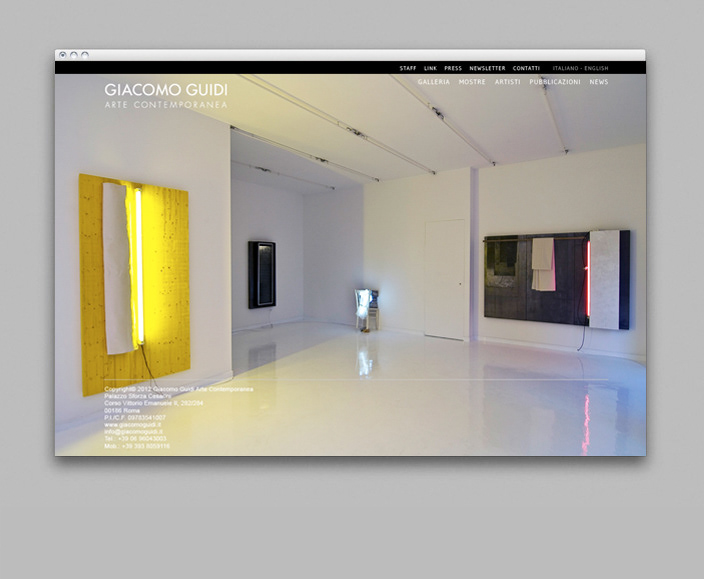704x579 pixels.
Task: Click the ARTE CONTEMPORANEA subtitle
Action: [166, 105]
